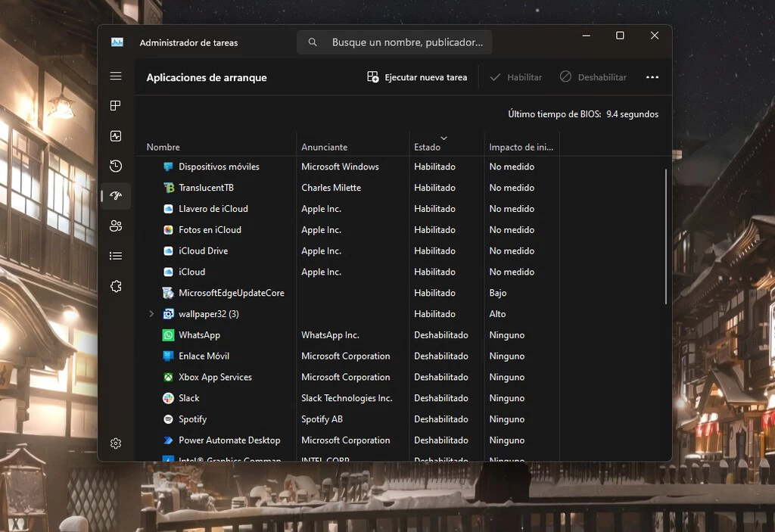This screenshot has width=775, height=532.
Task: Click Microsoft Windows publisher cell
Action: click(341, 166)
